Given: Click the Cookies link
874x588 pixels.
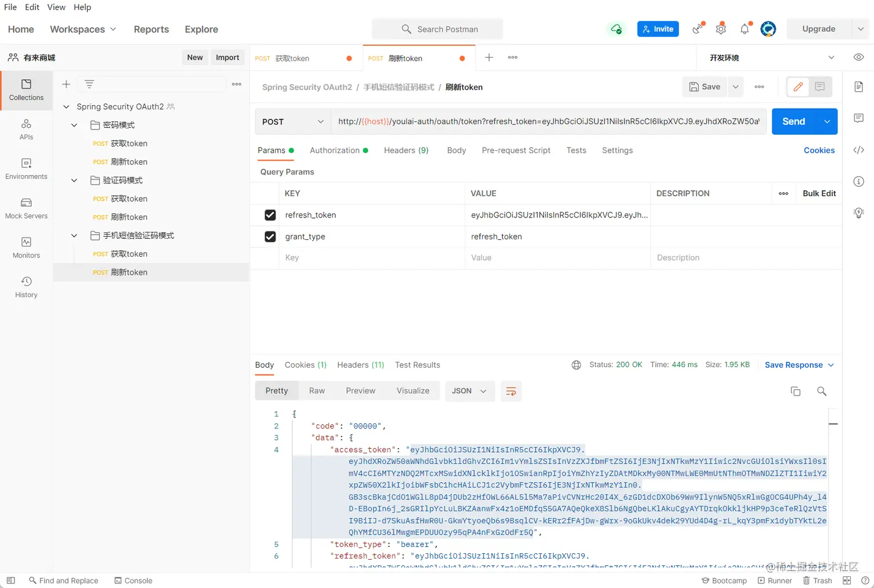Looking at the screenshot, I should [x=819, y=150].
